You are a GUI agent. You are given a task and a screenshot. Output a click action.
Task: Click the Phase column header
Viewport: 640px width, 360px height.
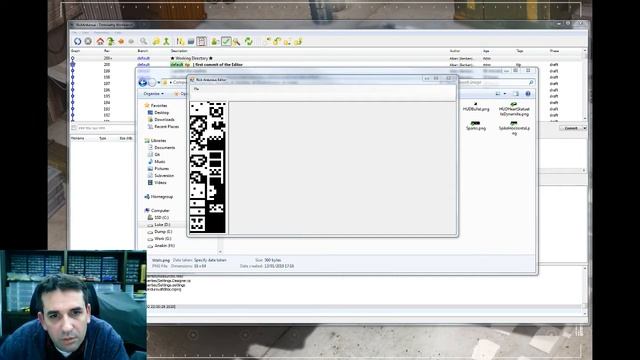click(554, 51)
